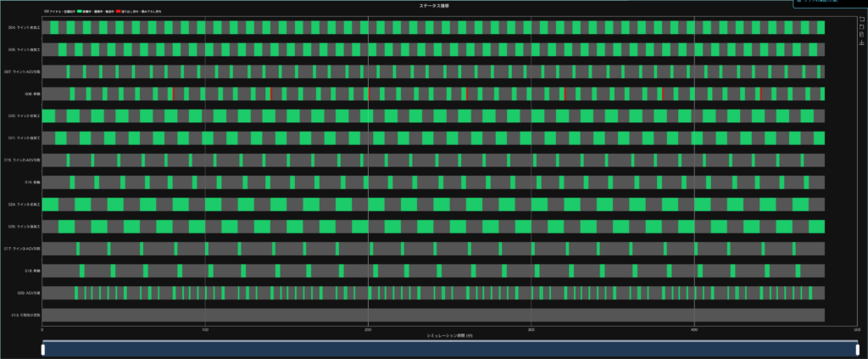Click the 300 tick label on time axis
The image size is (868, 359).
click(531, 329)
